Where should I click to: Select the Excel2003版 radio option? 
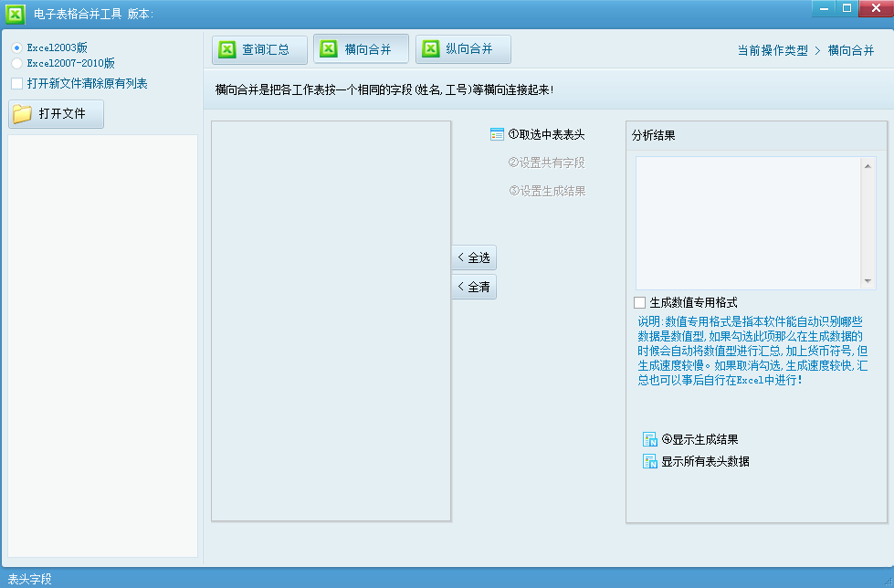tap(16, 47)
